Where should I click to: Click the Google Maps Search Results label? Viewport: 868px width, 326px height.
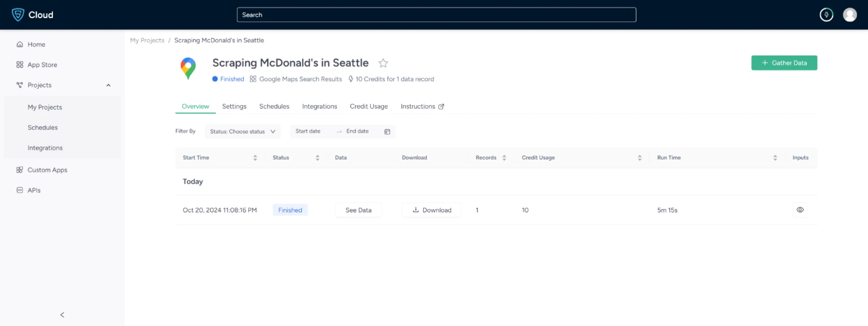tap(300, 79)
